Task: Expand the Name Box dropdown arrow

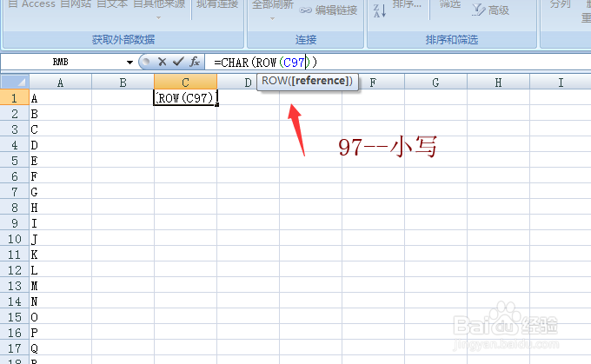Action: (x=129, y=63)
